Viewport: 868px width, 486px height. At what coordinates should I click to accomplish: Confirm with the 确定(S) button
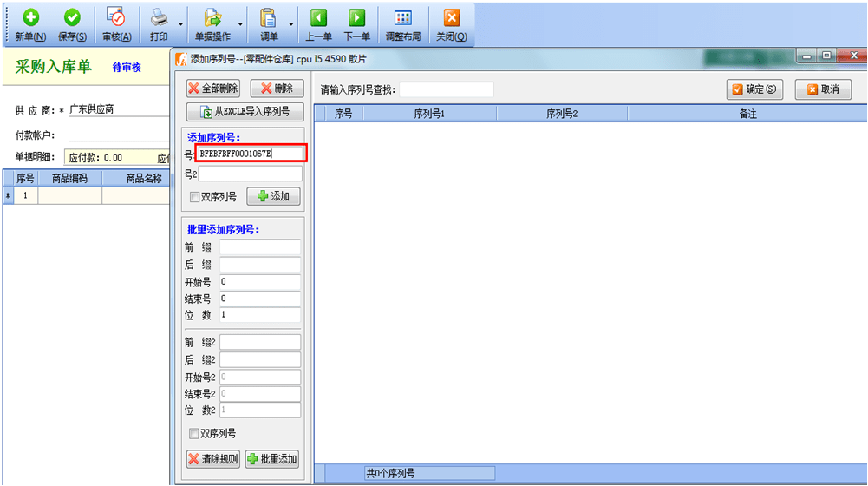tap(754, 89)
